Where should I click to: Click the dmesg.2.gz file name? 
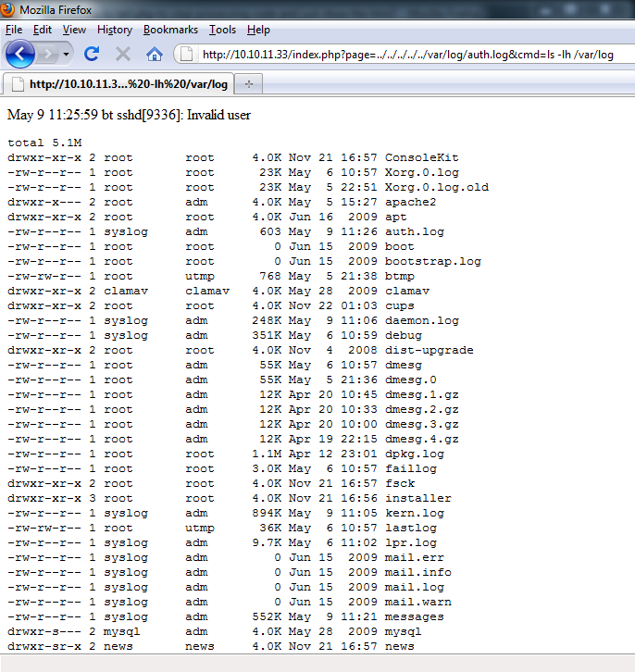click(x=421, y=409)
